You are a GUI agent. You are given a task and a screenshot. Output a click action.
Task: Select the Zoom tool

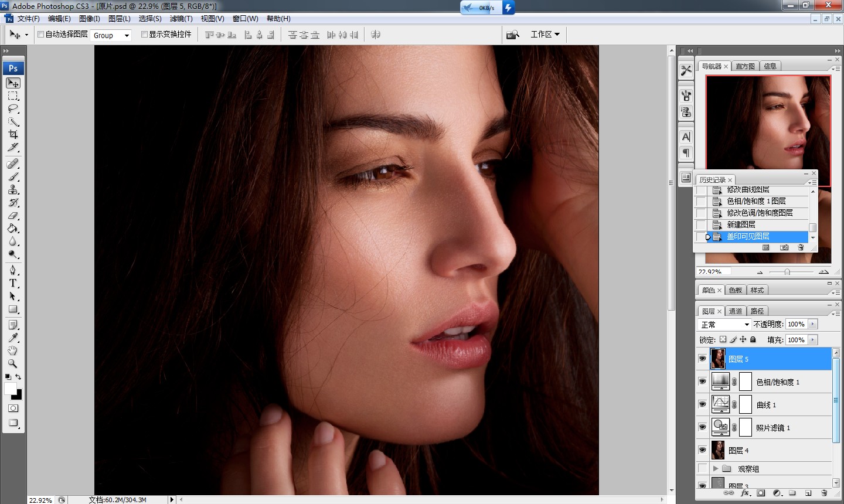(x=13, y=364)
